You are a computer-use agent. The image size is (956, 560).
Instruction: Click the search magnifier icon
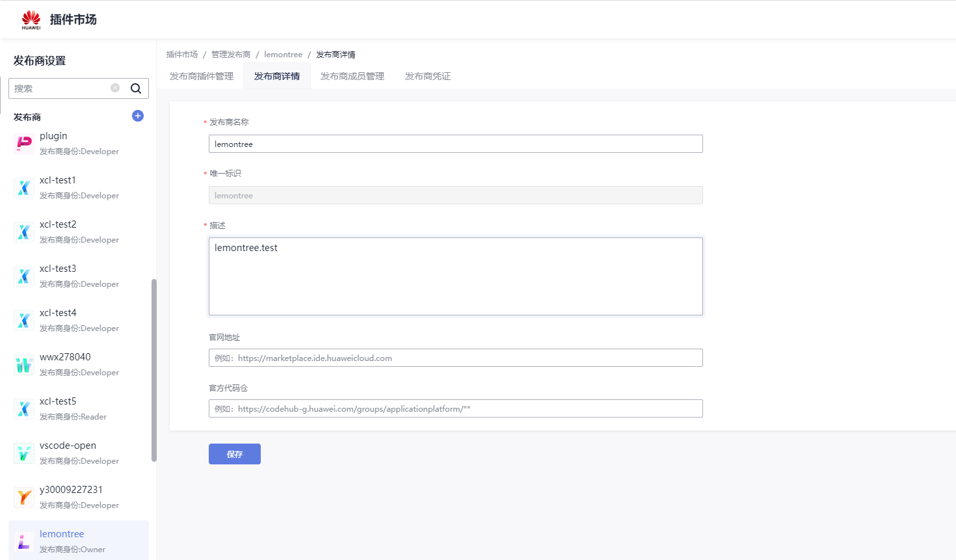[136, 88]
